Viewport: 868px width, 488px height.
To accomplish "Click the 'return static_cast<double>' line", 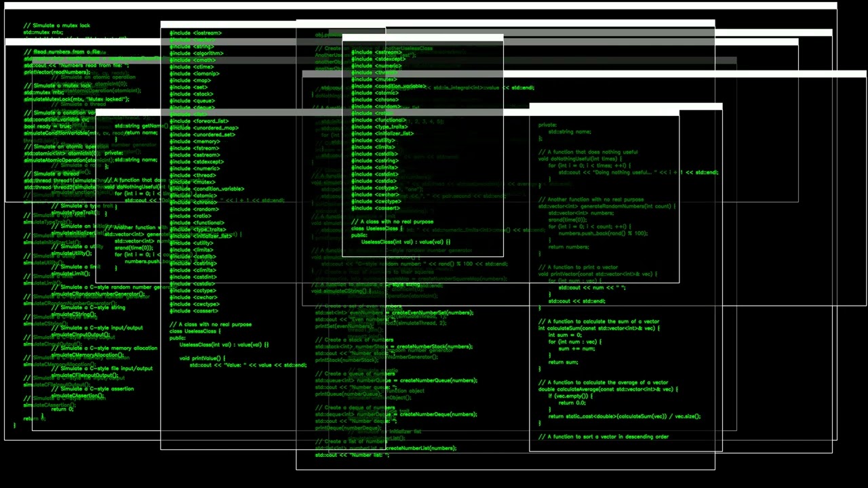I will tap(625, 416).
